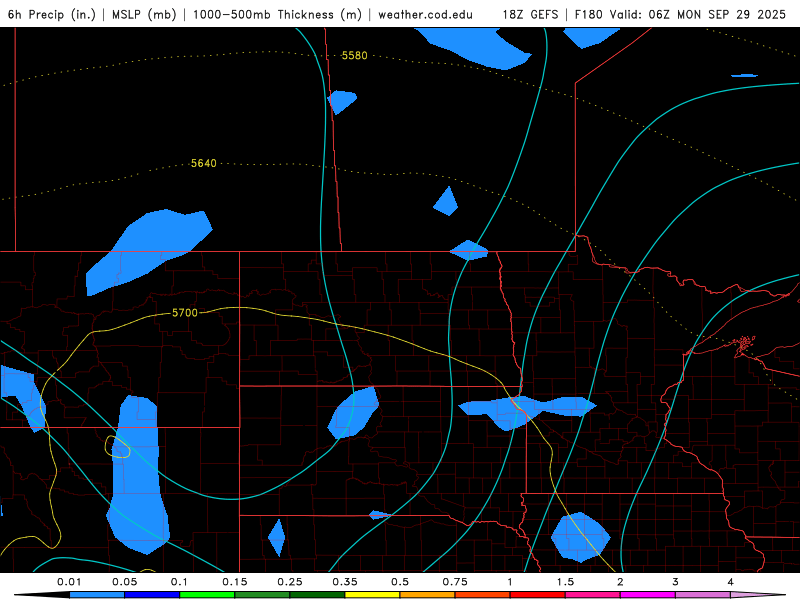Screen dimensions: 800x600
Task: Click the '18Z GEFS' model run label
Action: tap(530, 14)
